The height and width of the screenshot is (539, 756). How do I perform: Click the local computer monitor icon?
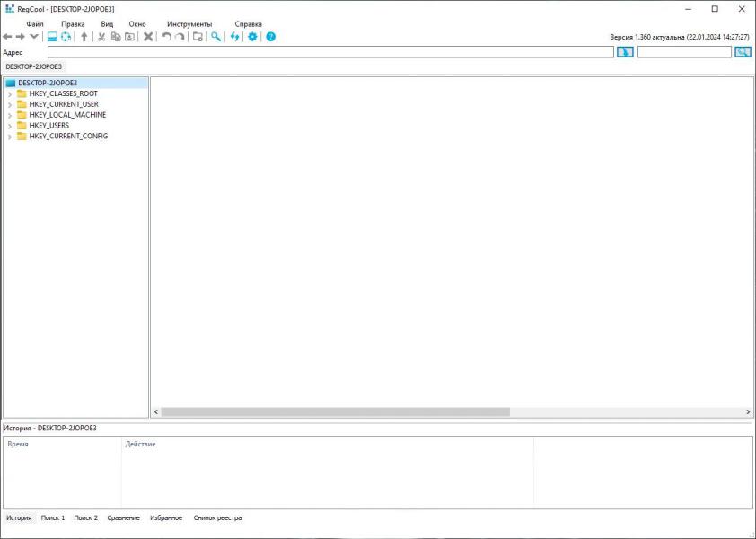[52, 37]
